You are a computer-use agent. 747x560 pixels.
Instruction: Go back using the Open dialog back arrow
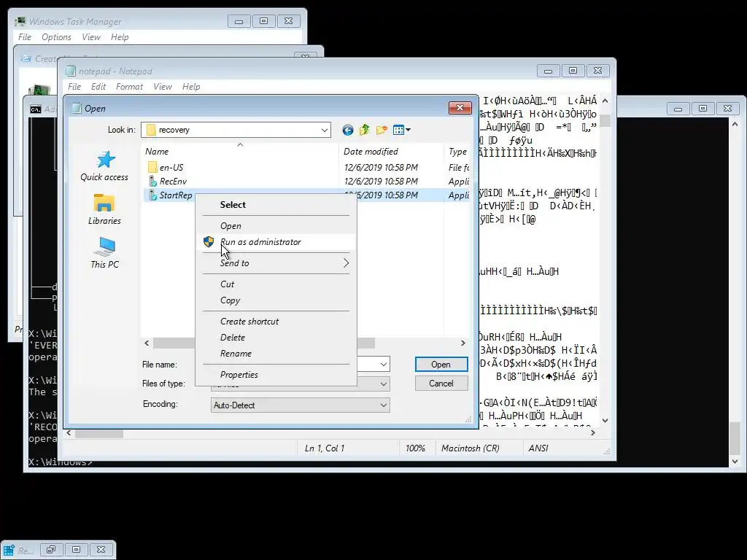[x=348, y=130]
